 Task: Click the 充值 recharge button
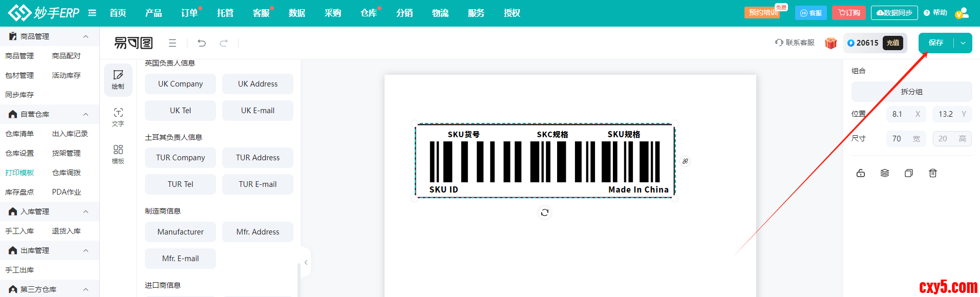coord(893,43)
